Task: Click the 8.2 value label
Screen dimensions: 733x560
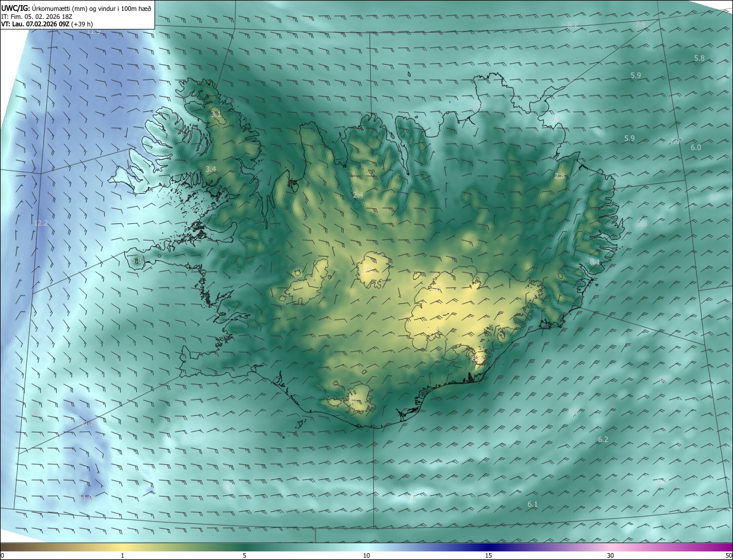Action: [573, 25]
